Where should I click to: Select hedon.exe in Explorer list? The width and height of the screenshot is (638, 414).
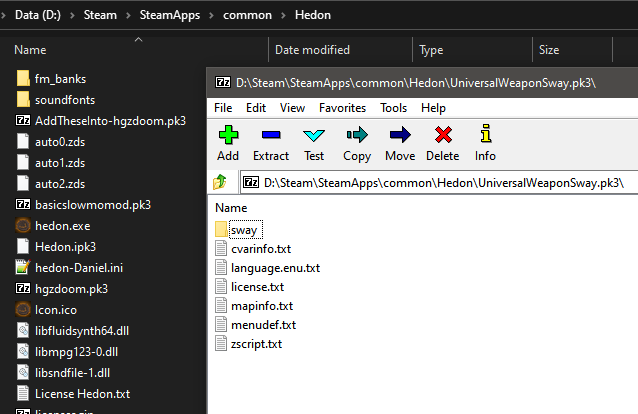click(61, 225)
